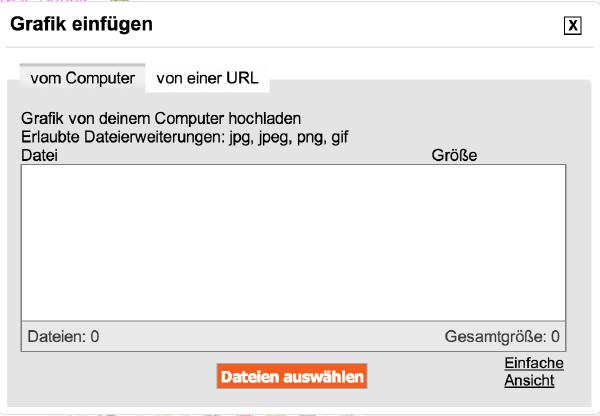This screenshot has width=600, height=416.
Task: Click the Grafik von deinem Computer hochladen text
Action: (x=161, y=118)
